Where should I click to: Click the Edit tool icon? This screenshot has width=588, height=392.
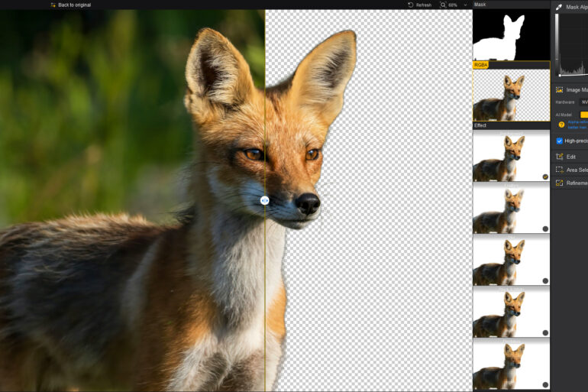[x=559, y=157]
